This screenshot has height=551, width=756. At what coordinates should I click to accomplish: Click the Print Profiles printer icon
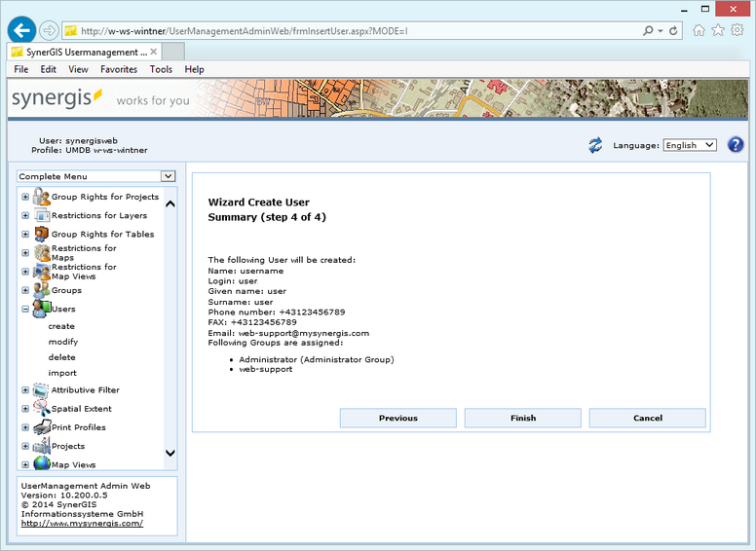pyautogui.click(x=42, y=427)
